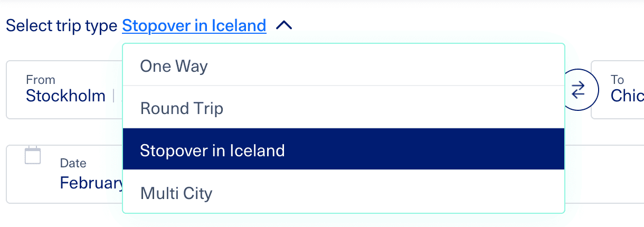644x227 pixels.
Task: Click the vertical separator after Stockholm
Action: pyautogui.click(x=113, y=96)
